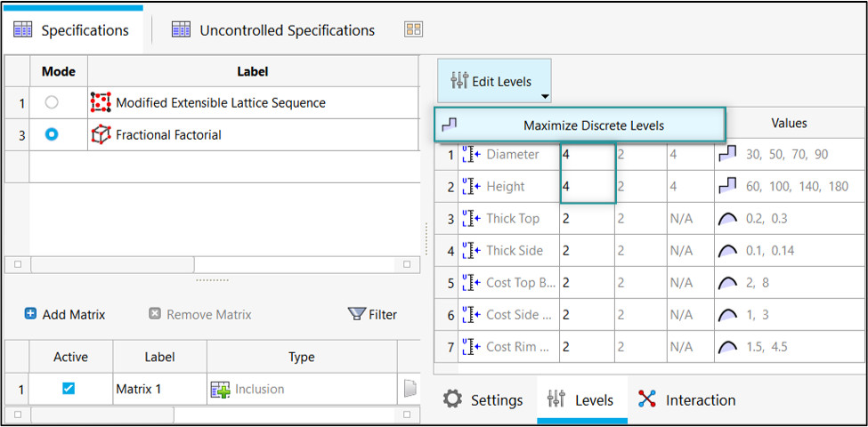Click the Add Matrix button
868x427 pixels.
(x=65, y=314)
